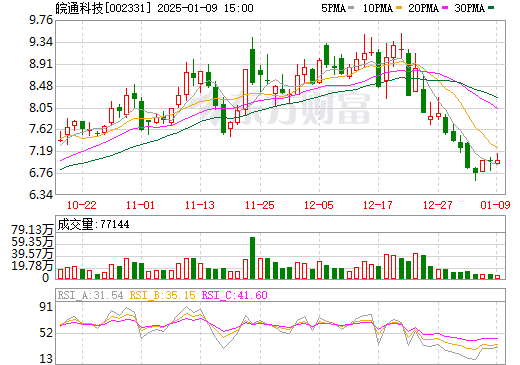Click the RSI_A:31.54 indicator value
The height and width of the screenshot is (365, 520).
(x=90, y=295)
